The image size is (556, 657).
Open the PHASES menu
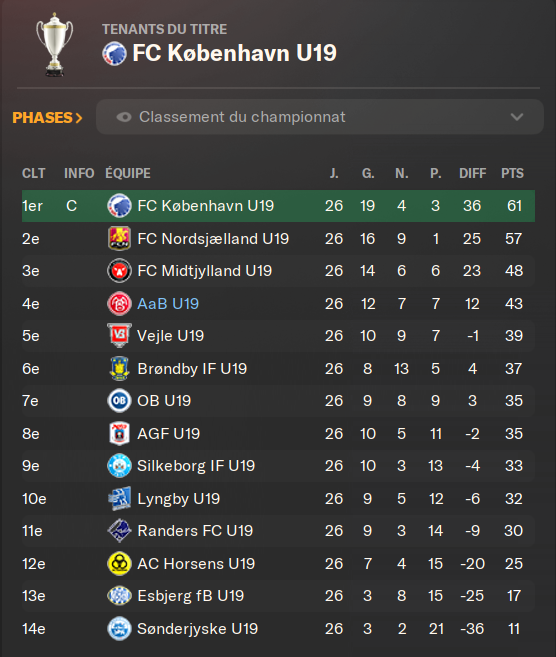click(x=47, y=118)
